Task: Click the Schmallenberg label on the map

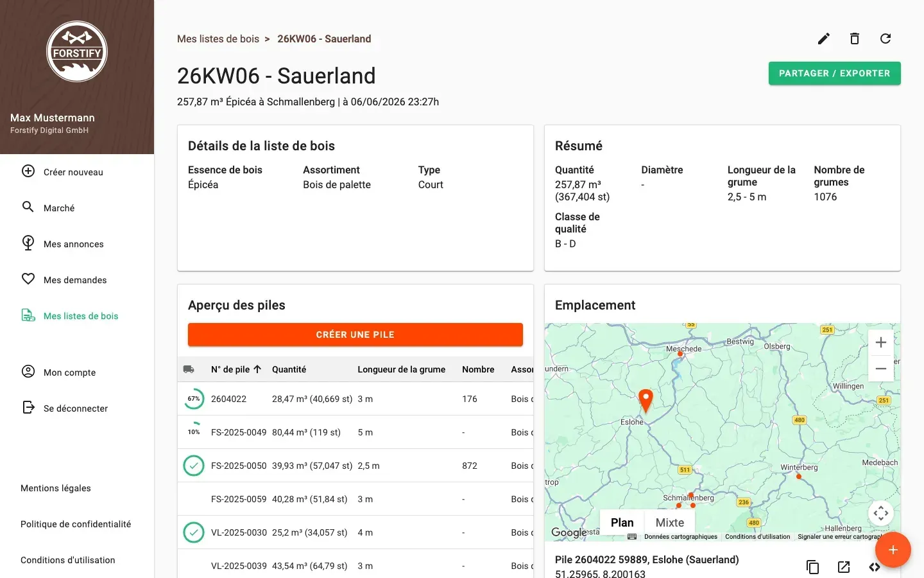Action: tap(689, 498)
